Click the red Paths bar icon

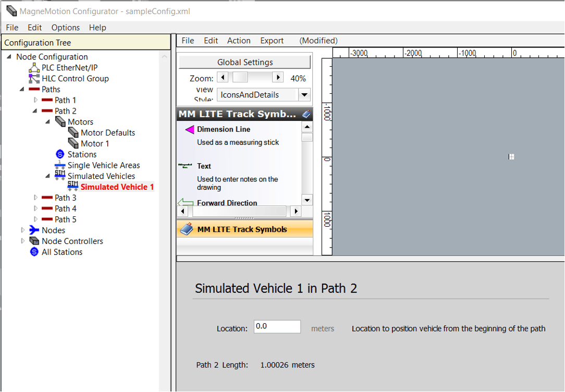34,89
